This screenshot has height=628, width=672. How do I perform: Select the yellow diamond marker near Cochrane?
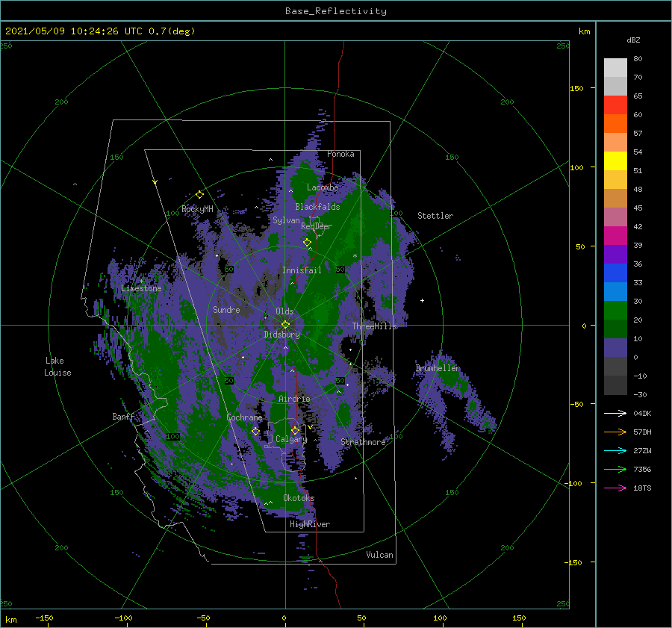pyautogui.click(x=255, y=432)
